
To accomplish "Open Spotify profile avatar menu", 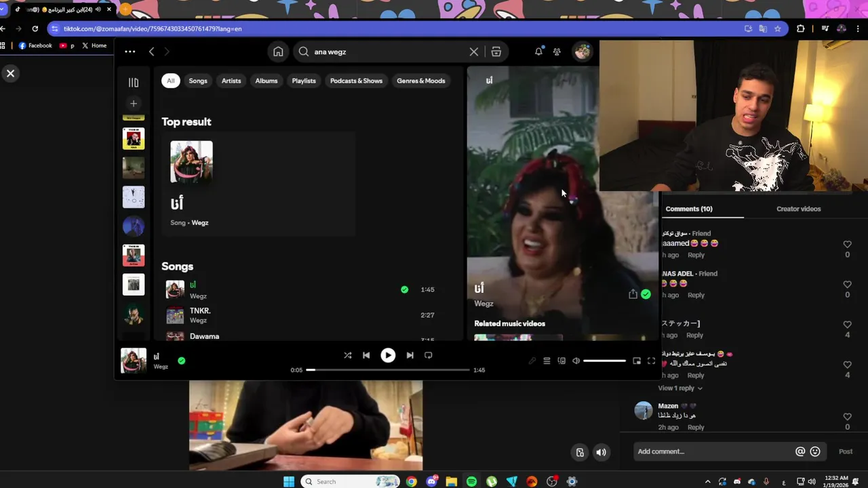I will coord(582,52).
